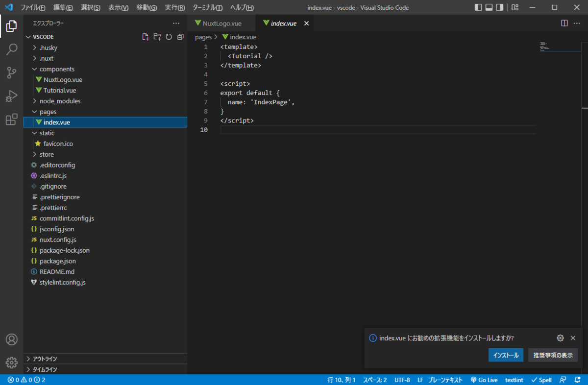Dismiss the extension recommendation notification

tap(573, 338)
